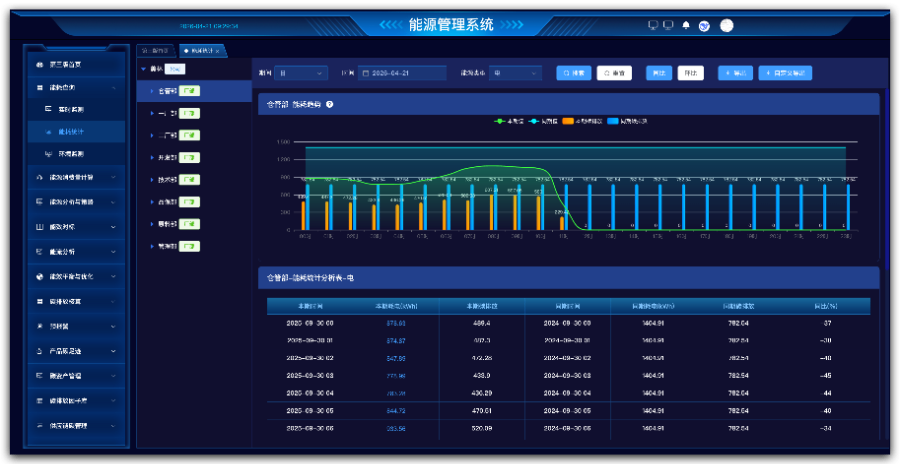Open the user avatar in header
Image resolution: width=900 pixels, height=464 pixels.
727,25
